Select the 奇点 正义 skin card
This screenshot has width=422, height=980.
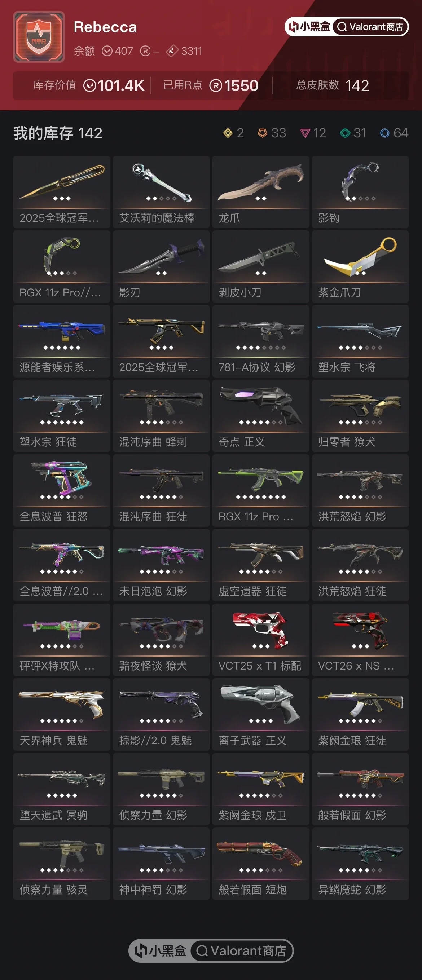coord(261,415)
